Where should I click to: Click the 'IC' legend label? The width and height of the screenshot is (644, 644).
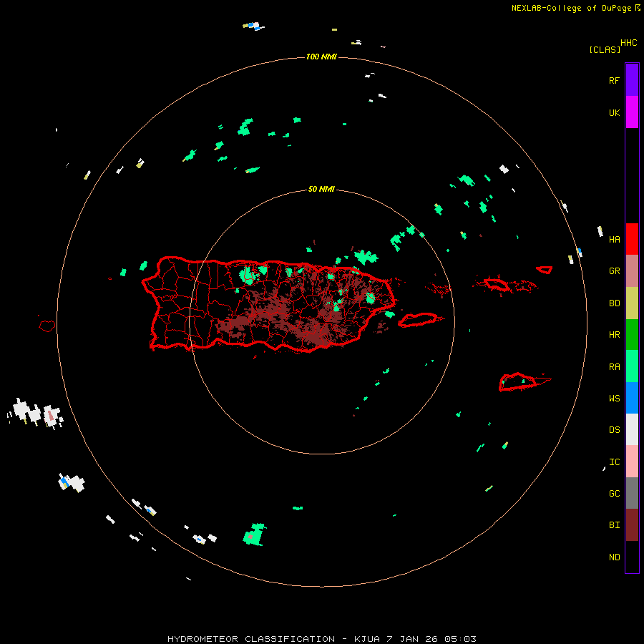pos(614,462)
